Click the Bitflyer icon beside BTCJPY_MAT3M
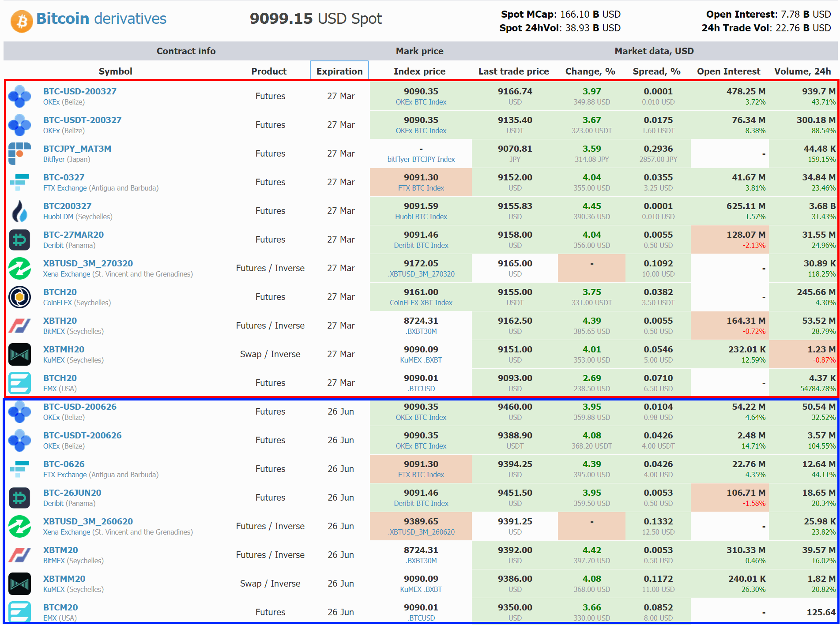Screen dimensions: 840x625 [19, 153]
